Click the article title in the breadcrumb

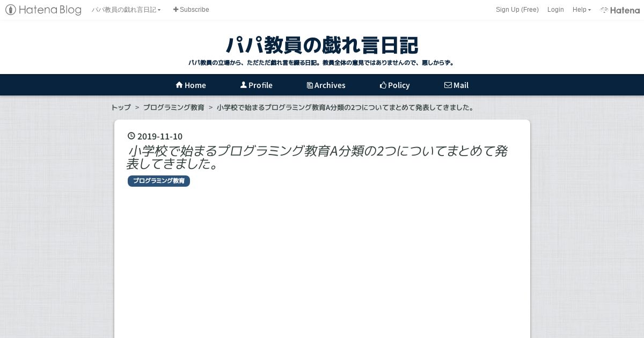pyautogui.click(x=346, y=107)
